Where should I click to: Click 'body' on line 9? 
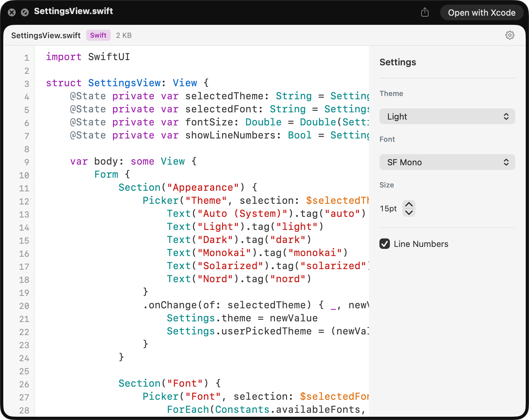point(106,161)
